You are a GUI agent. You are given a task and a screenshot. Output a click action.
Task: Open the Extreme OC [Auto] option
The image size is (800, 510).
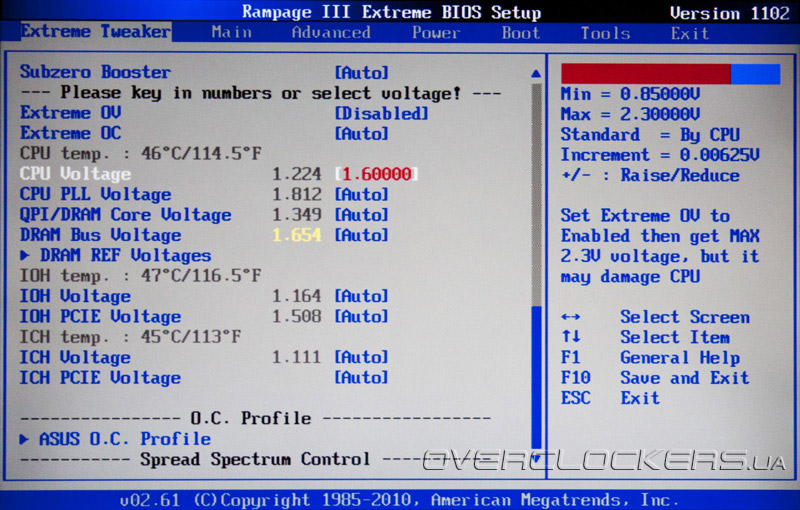(362, 134)
